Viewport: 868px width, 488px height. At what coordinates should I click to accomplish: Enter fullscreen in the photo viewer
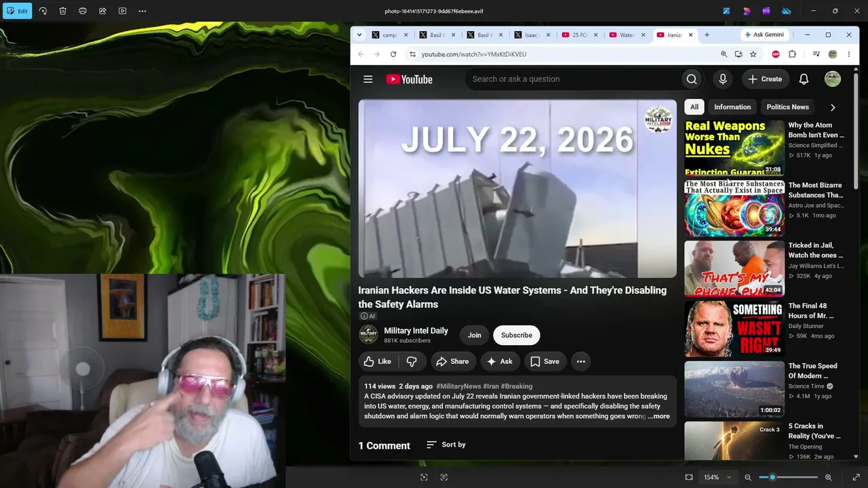tap(856, 477)
